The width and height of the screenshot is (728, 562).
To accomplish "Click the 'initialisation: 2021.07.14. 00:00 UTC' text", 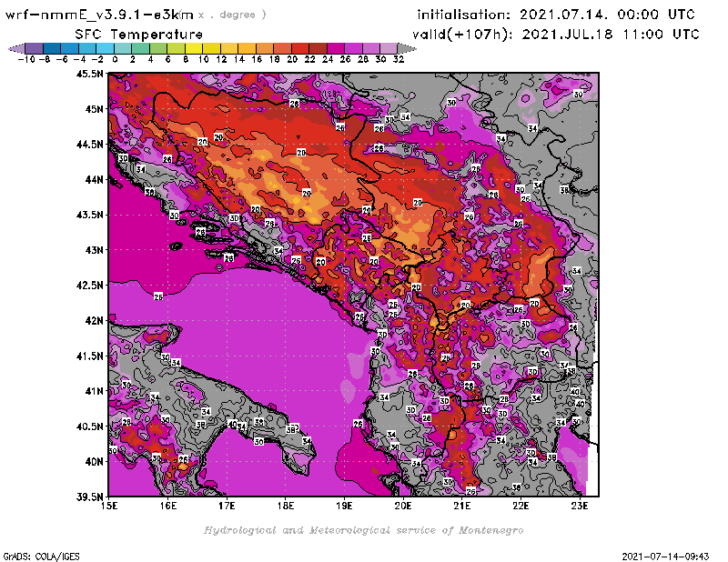I will [556, 15].
